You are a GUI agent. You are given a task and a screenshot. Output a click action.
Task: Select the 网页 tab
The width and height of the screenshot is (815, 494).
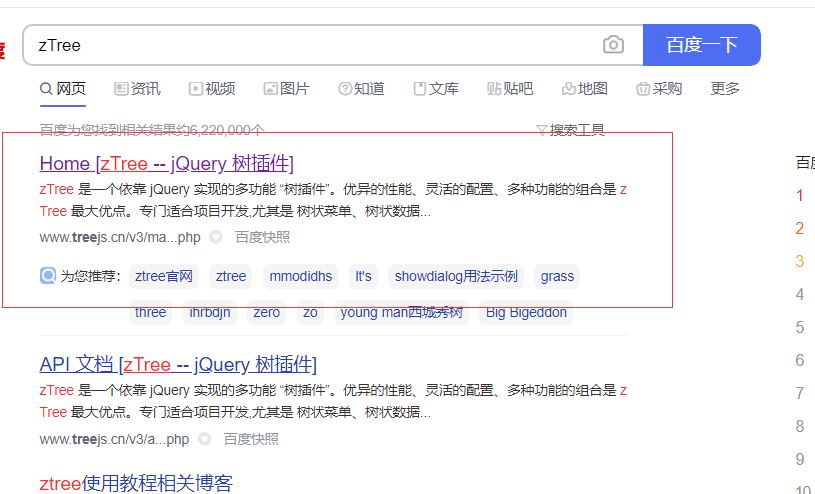[63, 89]
